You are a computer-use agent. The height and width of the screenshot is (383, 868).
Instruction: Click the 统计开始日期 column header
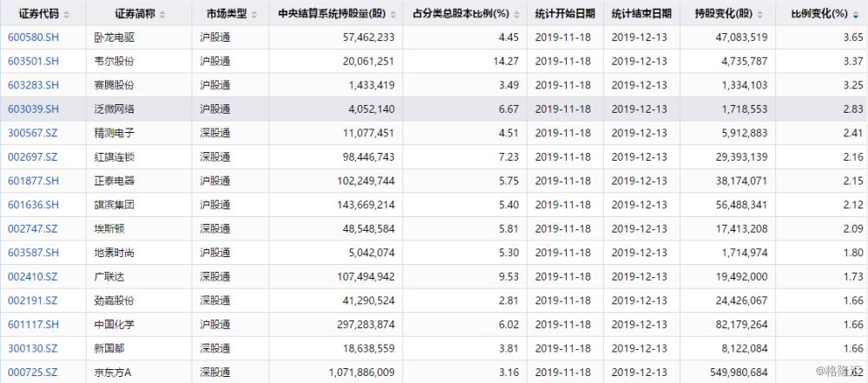click(x=565, y=14)
